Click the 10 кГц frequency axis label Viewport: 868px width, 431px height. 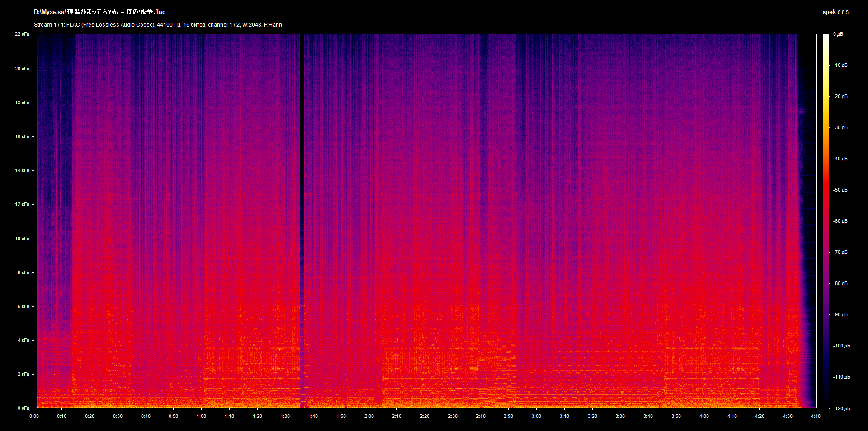point(22,239)
